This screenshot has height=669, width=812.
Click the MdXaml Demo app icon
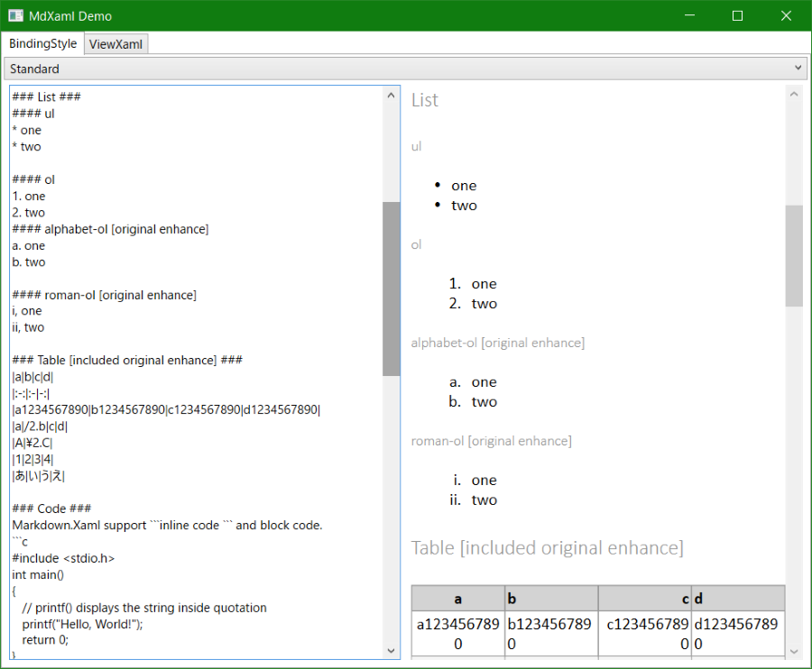pos(15,16)
